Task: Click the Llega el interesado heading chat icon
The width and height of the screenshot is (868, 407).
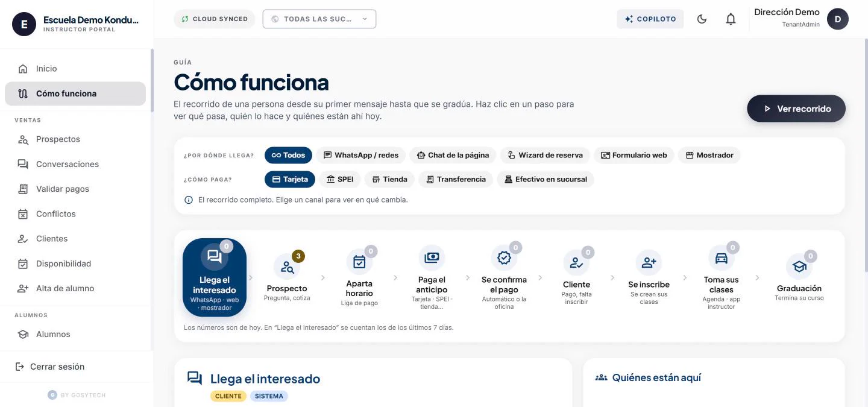Action: coord(195,378)
